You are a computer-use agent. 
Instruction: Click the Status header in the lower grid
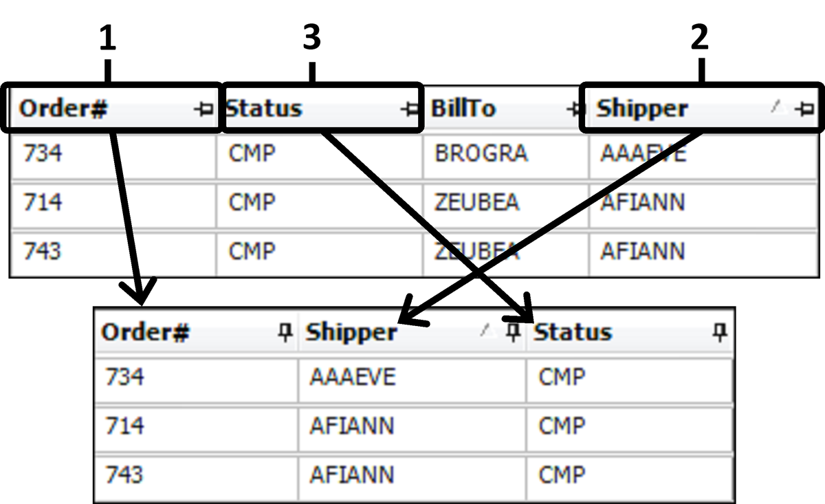tap(573, 333)
